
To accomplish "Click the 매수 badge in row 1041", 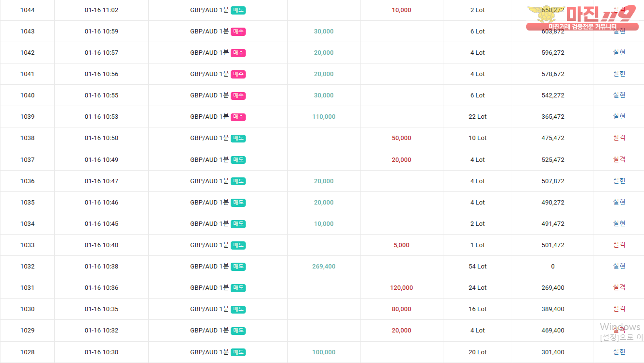I will click(238, 74).
